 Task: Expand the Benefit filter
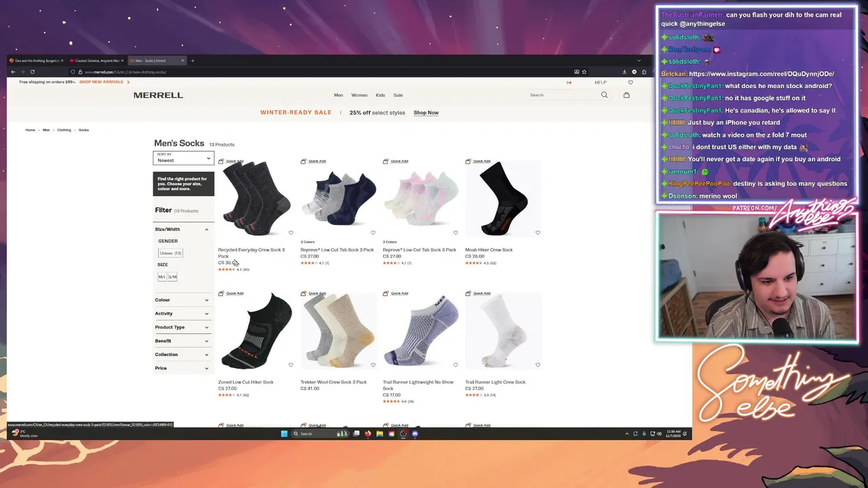183,341
